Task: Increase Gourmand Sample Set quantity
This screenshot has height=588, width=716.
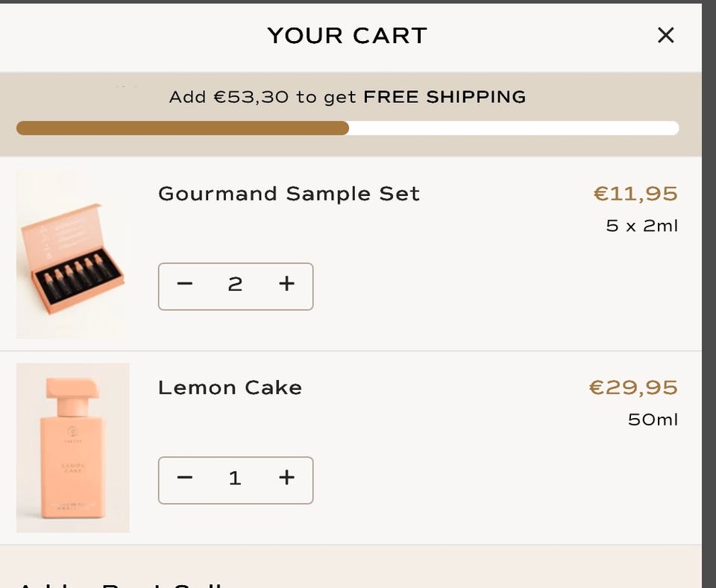Action: 286,284
